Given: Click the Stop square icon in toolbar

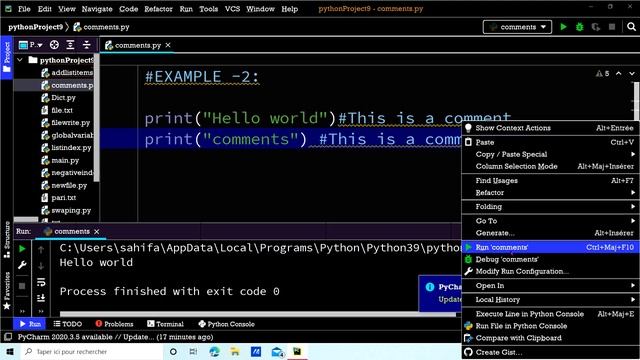Looking at the screenshot, I should tap(612, 27).
